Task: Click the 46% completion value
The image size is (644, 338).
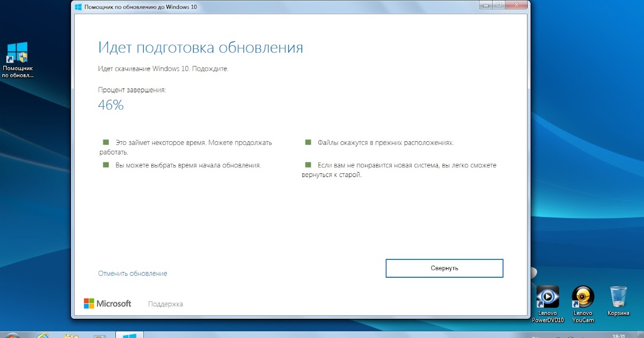Action: tap(111, 105)
